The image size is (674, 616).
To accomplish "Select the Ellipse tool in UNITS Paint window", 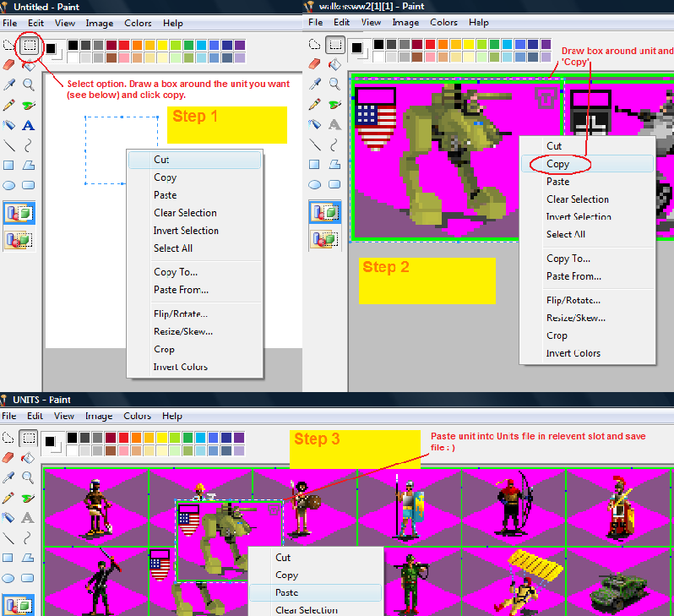I will point(9,578).
